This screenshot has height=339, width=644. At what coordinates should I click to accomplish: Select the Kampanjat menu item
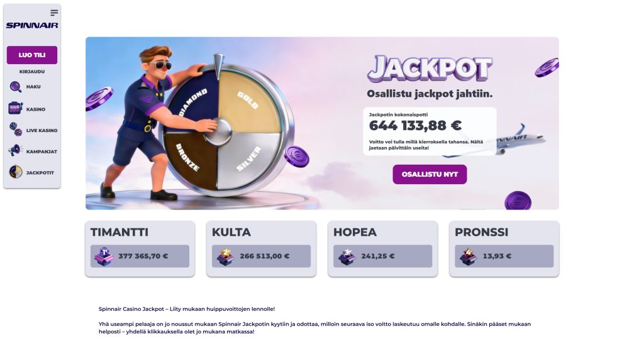coord(33,151)
